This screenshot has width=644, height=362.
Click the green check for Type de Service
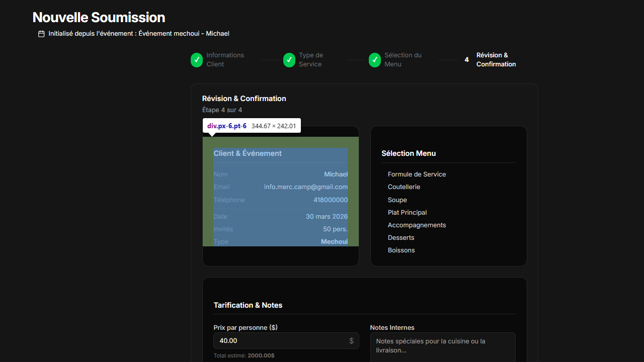coord(289,60)
